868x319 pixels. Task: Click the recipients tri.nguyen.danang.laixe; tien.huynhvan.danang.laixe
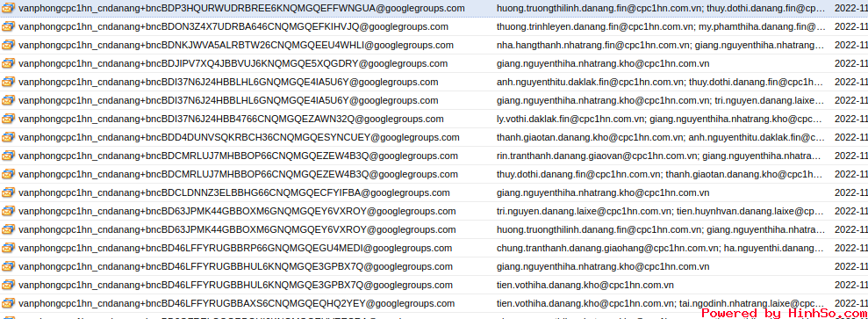tap(660, 211)
